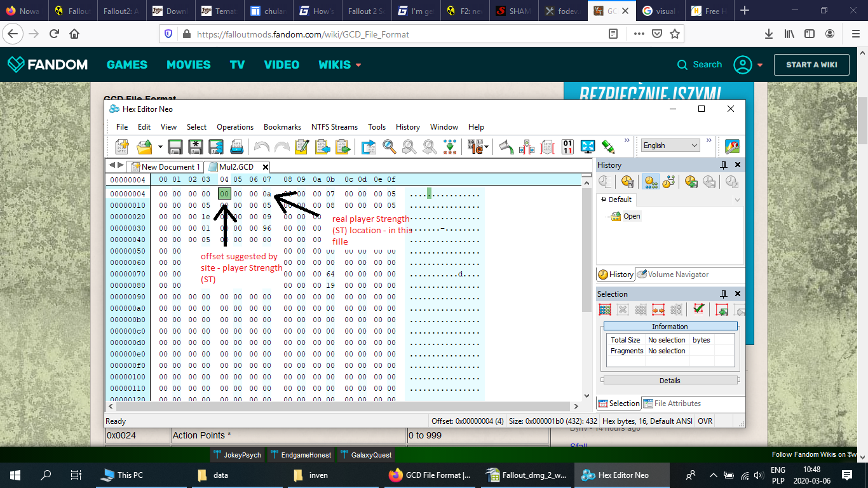The image size is (868, 488).
Task: Click the Save floppy disk icon
Action: (x=175, y=147)
